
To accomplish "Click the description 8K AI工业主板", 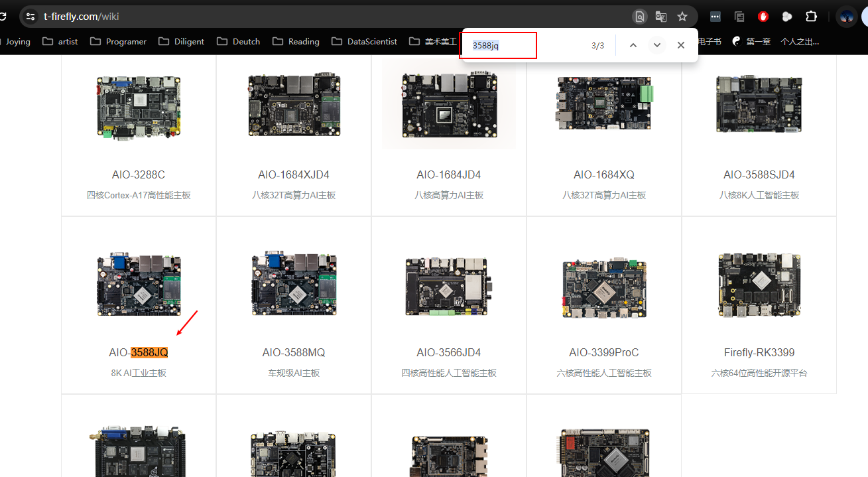I will (139, 373).
